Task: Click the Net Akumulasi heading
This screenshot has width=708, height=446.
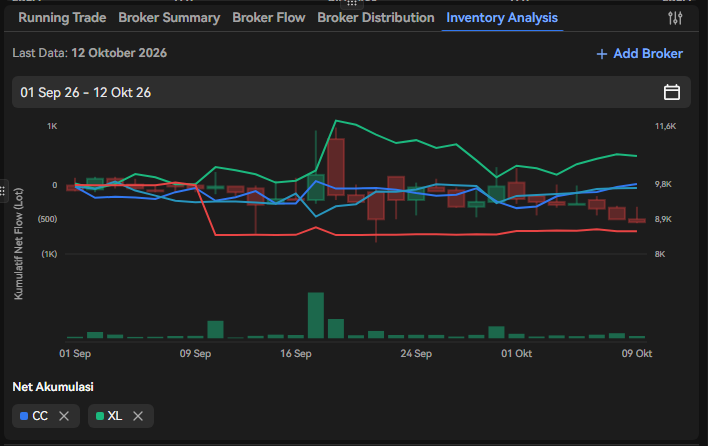Action: click(53, 387)
